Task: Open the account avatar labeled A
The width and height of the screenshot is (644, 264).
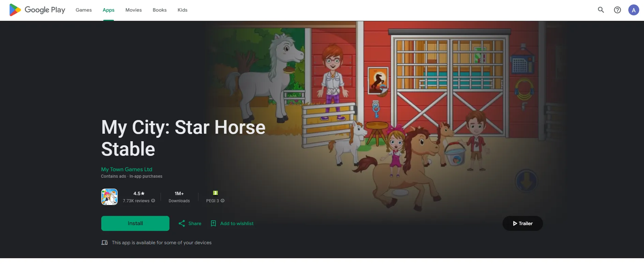Action: point(634,10)
